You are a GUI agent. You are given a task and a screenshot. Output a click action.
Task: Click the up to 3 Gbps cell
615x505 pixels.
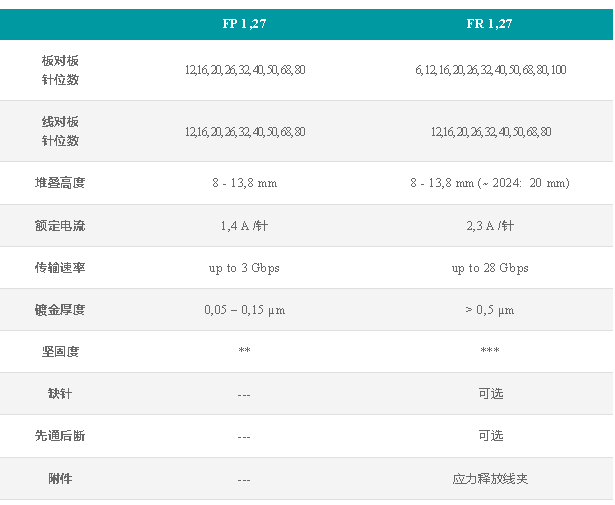point(244,268)
